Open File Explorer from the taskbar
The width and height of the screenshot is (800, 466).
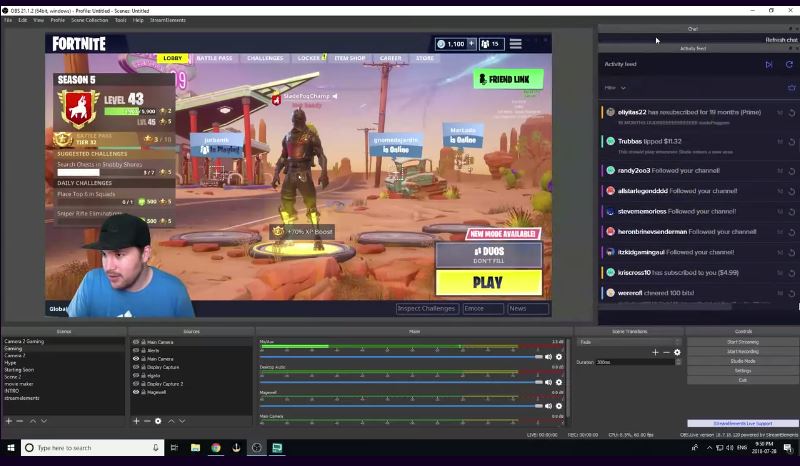(195, 448)
